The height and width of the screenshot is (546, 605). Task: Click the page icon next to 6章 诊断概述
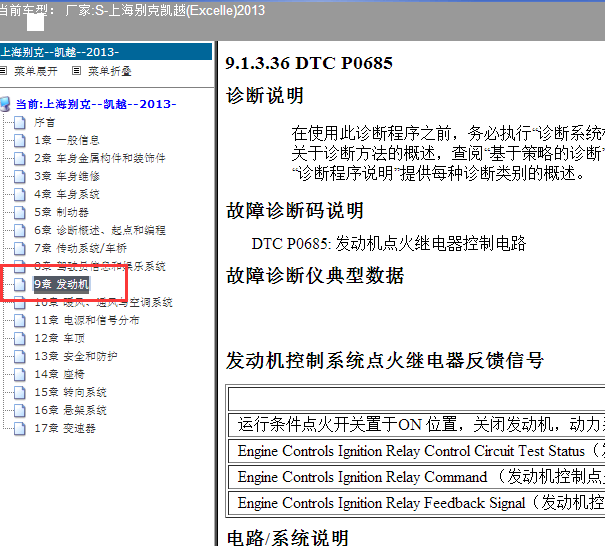point(20,231)
